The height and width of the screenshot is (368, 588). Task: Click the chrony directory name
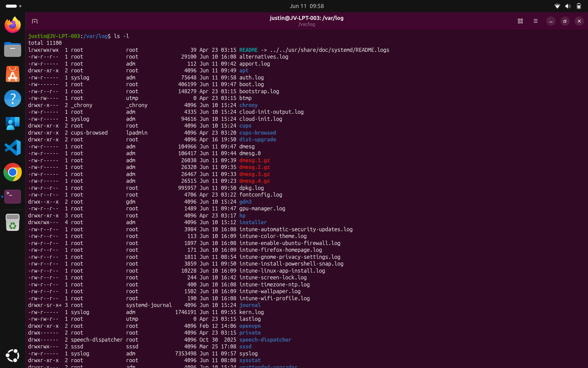click(x=248, y=105)
